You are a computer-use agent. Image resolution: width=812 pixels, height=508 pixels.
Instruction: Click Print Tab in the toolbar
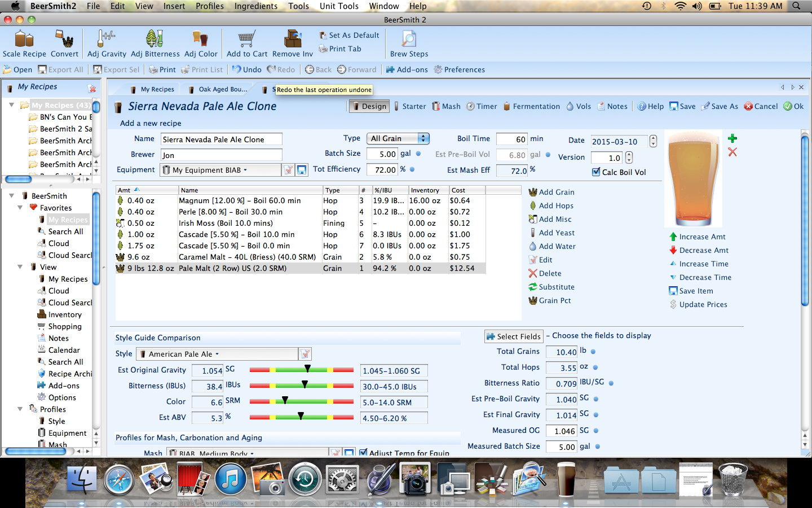tap(340, 49)
